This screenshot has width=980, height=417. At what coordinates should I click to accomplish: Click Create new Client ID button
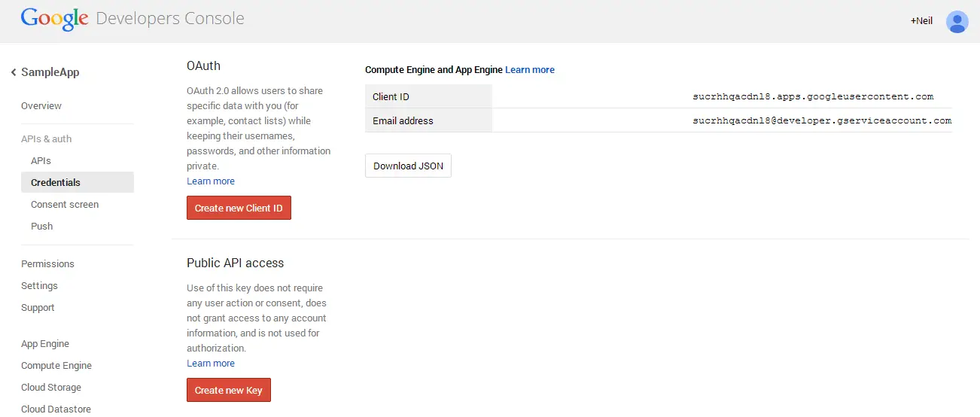pyautogui.click(x=239, y=208)
